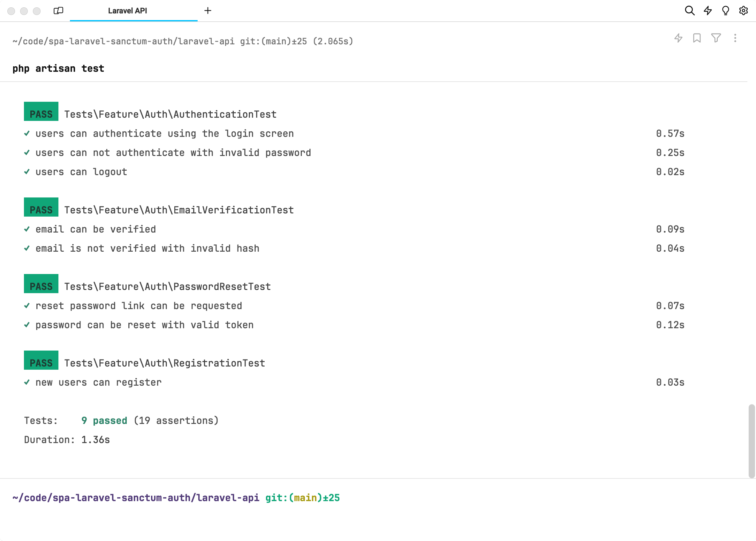Screen dimensions: 756x541
Task: Click the '9 passed' summary text
Action: 104,421
